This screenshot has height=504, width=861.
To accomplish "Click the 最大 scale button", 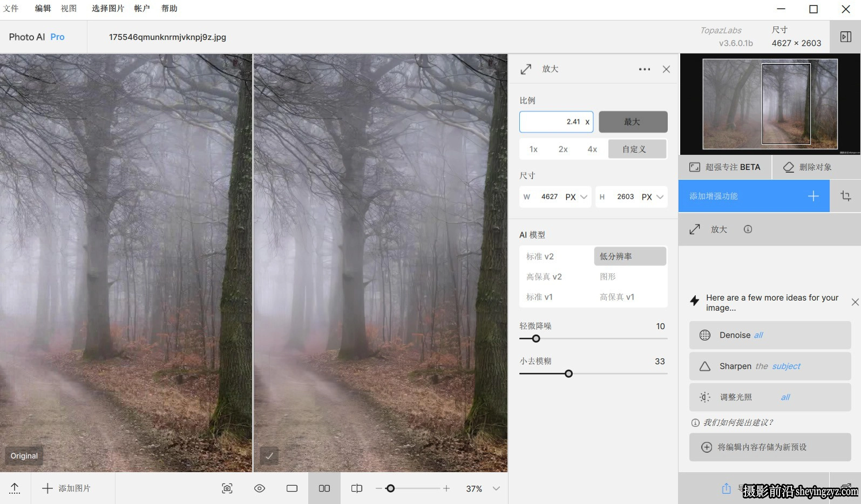I will [633, 122].
